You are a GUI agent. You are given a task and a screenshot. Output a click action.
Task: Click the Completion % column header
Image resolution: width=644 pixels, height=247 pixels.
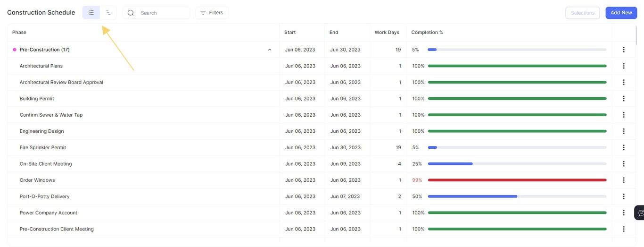pyautogui.click(x=427, y=32)
